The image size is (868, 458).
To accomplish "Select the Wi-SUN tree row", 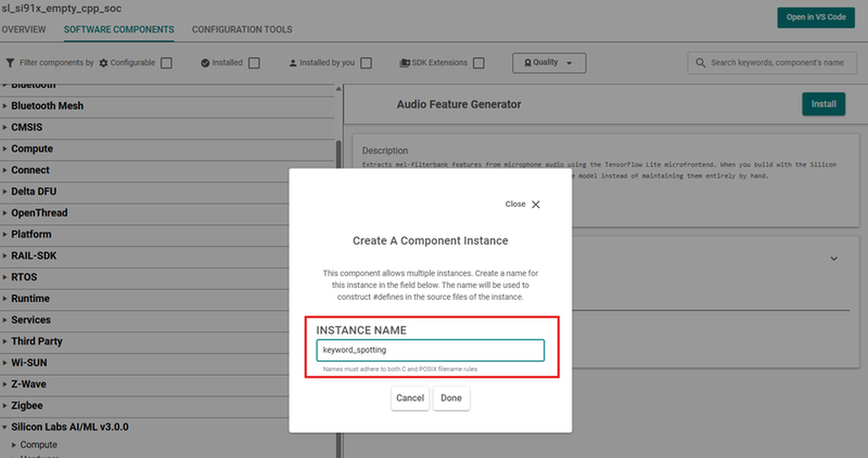I will (145, 363).
